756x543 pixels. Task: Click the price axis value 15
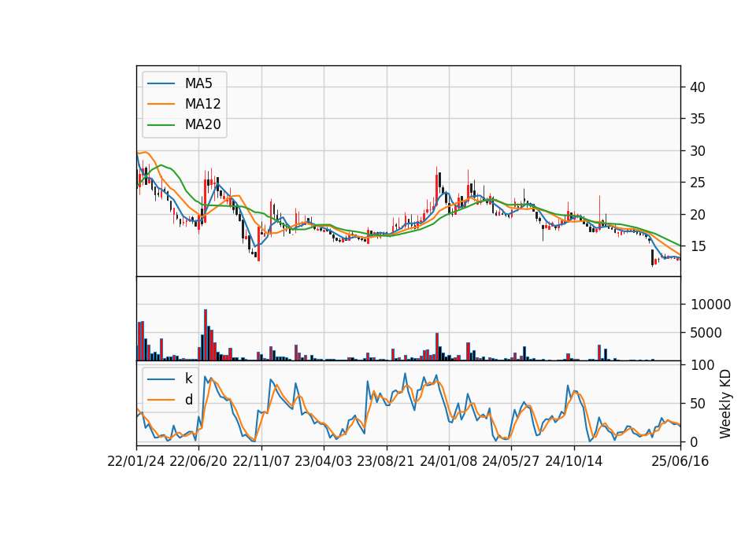[698, 246]
